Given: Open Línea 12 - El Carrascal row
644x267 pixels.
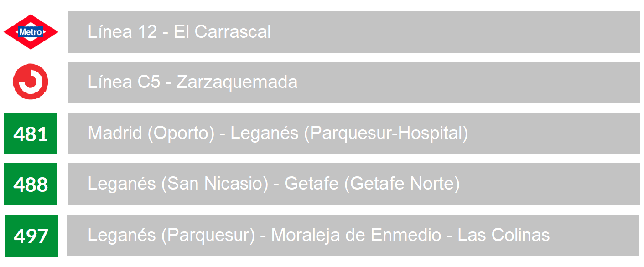Looking at the screenshot, I should pos(353,32).
